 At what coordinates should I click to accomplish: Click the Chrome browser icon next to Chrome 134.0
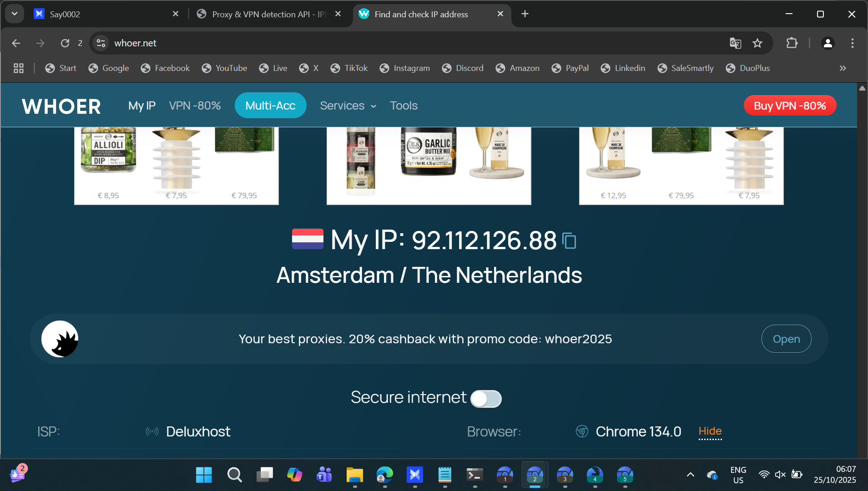pyautogui.click(x=582, y=431)
